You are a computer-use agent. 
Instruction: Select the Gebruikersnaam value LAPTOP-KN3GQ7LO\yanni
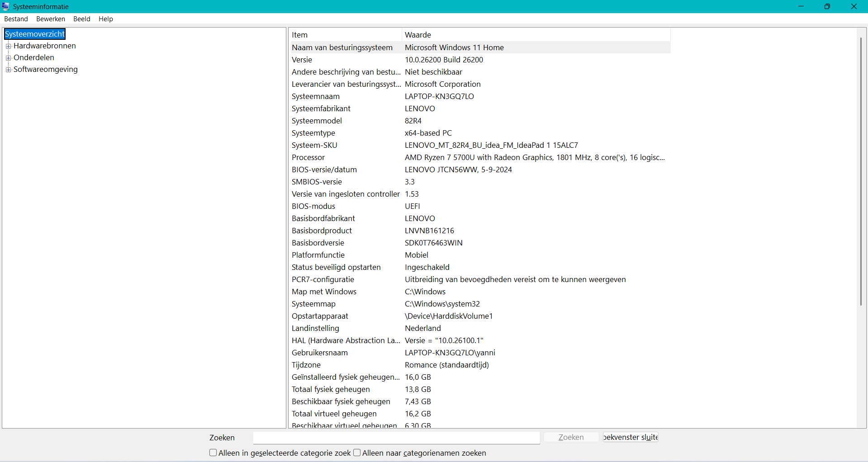tap(450, 353)
